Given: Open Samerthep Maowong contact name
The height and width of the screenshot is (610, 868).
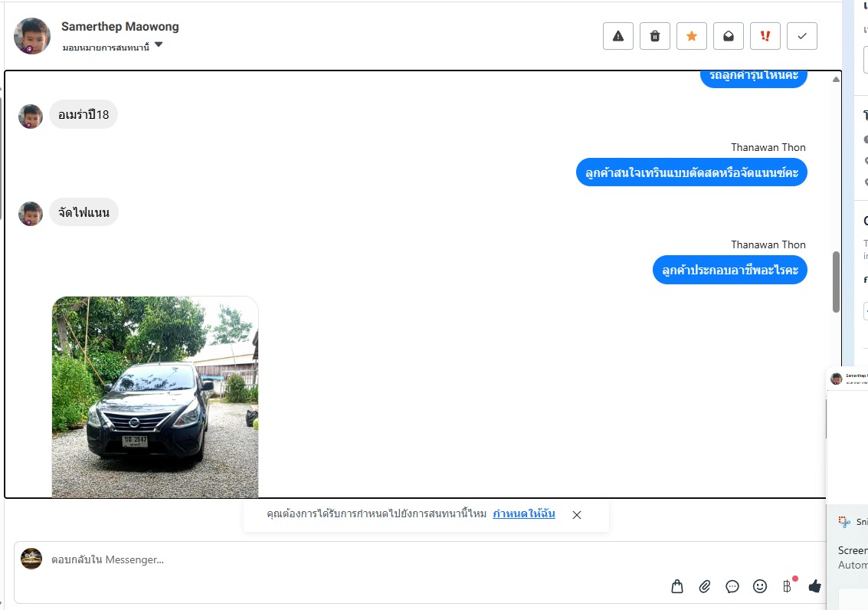Looking at the screenshot, I should pos(120,27).
